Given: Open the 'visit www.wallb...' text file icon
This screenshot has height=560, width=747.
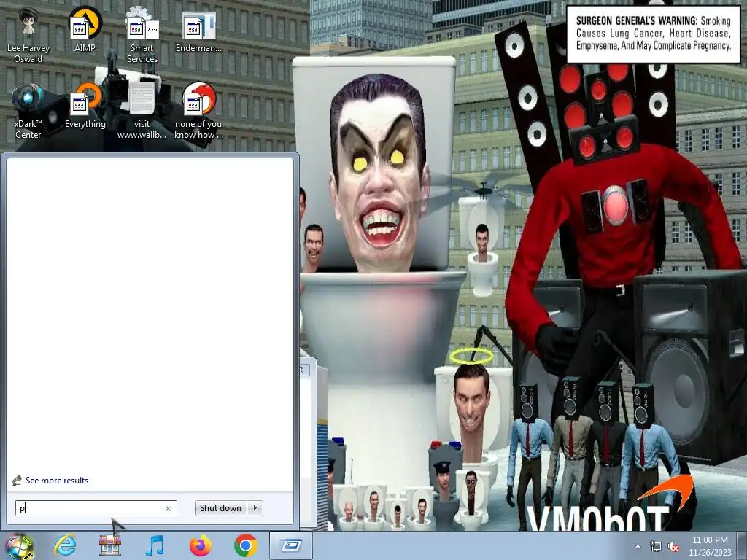Looking at the screenshot, I should click(142, 111).
